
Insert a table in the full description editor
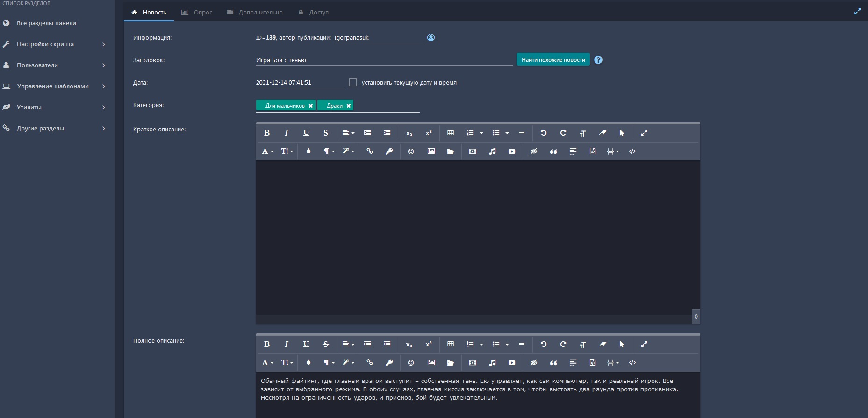[x=451, y=344]
